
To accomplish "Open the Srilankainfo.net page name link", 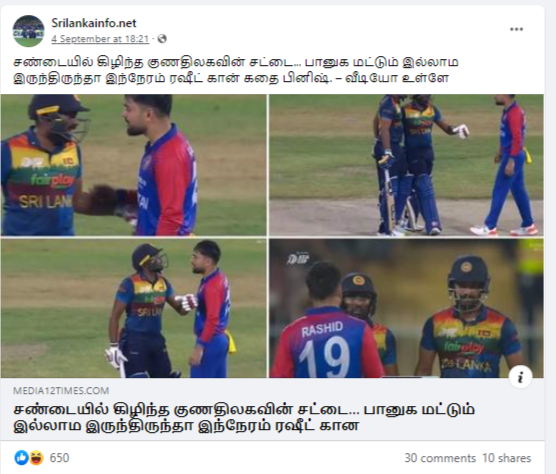I will 94,23.
